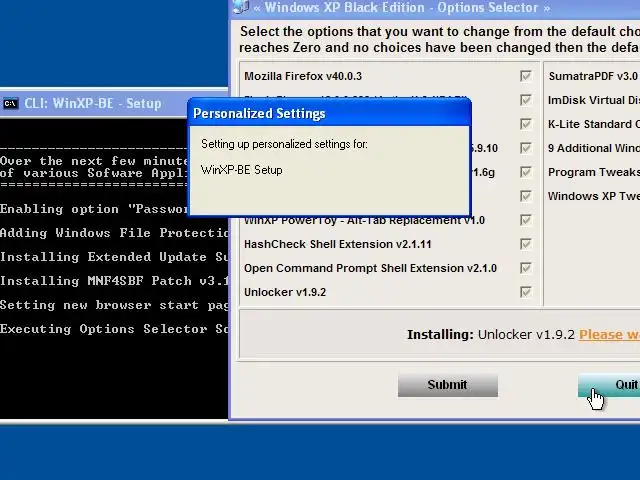Image resolution: width=640 pixels, height=480 pixels.
Task: Select the K-Lite Standard entry
Action: tap(594, 124)
